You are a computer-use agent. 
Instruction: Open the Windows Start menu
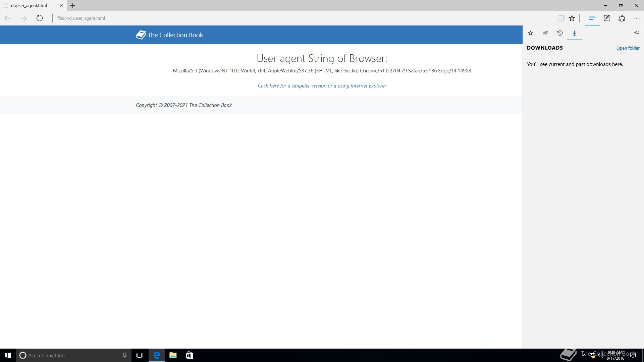coord(8,355)
